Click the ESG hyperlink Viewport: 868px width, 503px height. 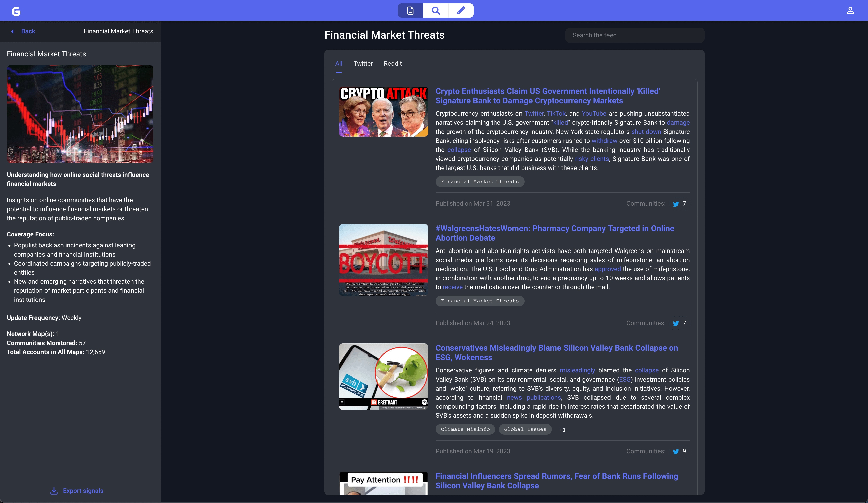point(625,379)
